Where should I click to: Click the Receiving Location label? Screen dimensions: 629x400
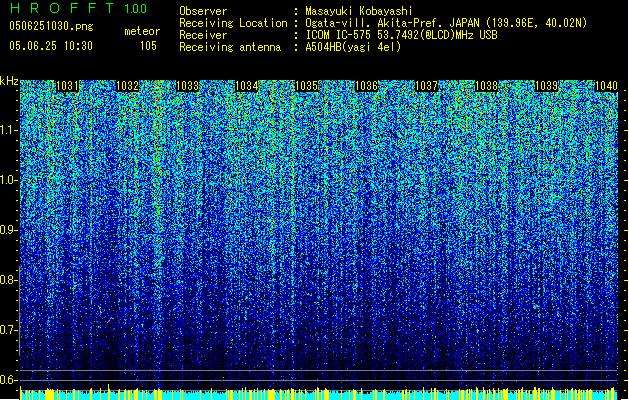(233, 23)
